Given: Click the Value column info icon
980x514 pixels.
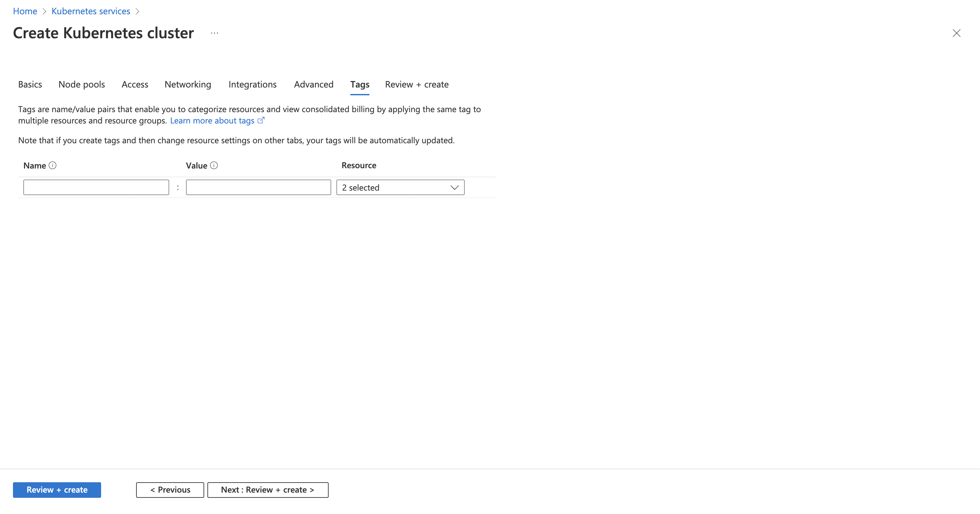Looking at the screenshot, I should (214, 166).
